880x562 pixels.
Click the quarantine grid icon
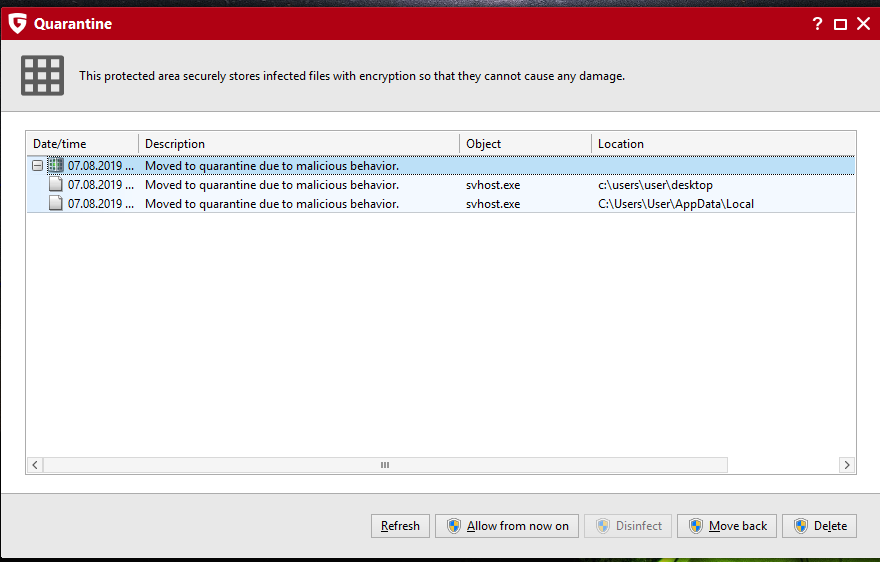click(x=43, y=75)
